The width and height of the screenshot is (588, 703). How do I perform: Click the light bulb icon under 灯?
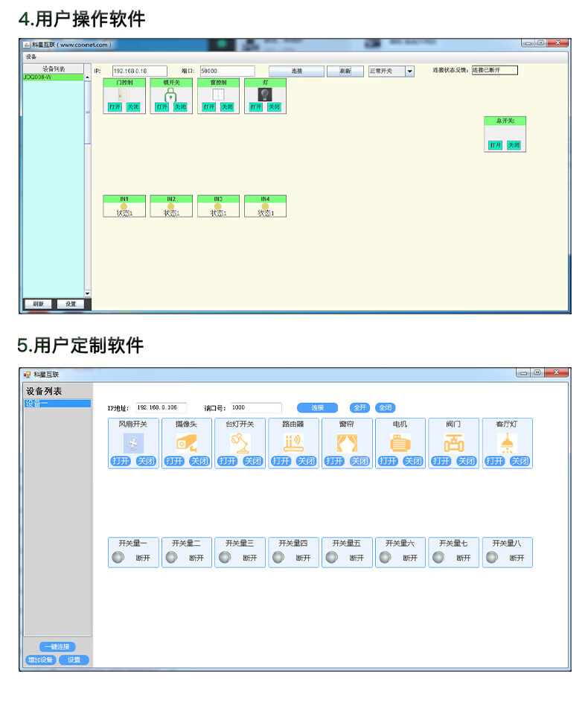pyautogui.click(x=265, y=95)
